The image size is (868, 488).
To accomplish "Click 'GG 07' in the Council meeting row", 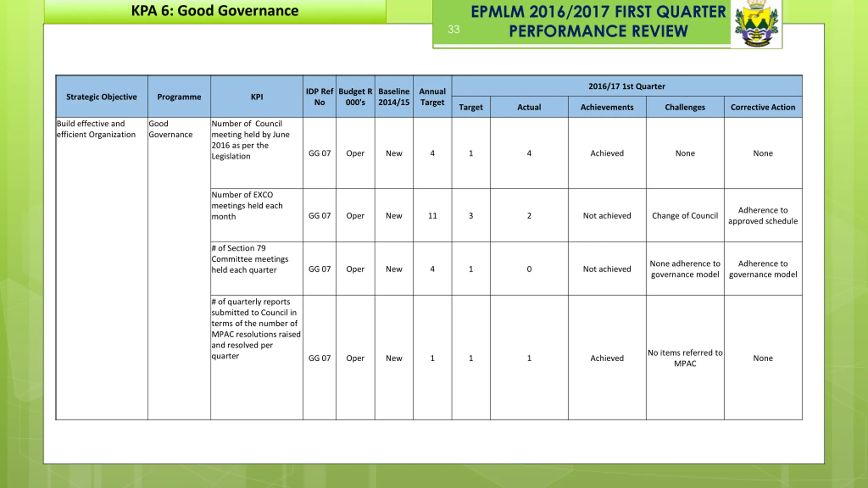I will click(319, 153).
